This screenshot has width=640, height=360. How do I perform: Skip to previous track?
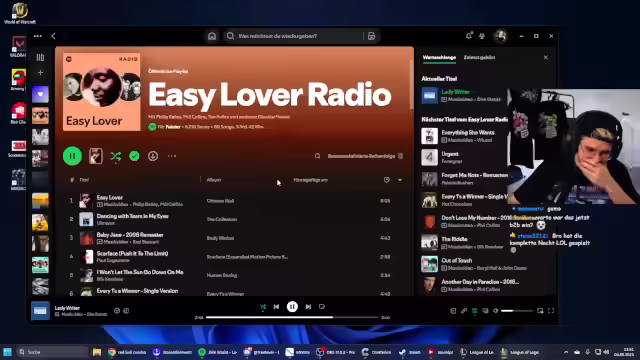click(276, 307)
